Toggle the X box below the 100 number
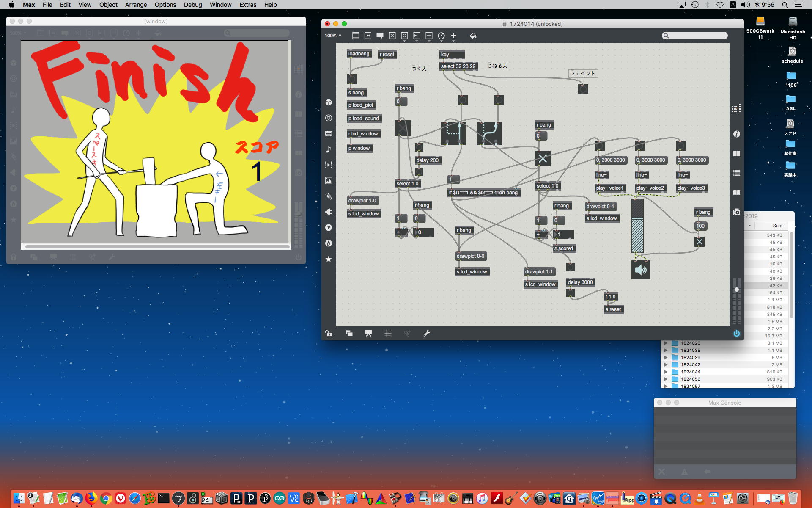This screenshot has height=508, width=812. (x=700, y=242)
